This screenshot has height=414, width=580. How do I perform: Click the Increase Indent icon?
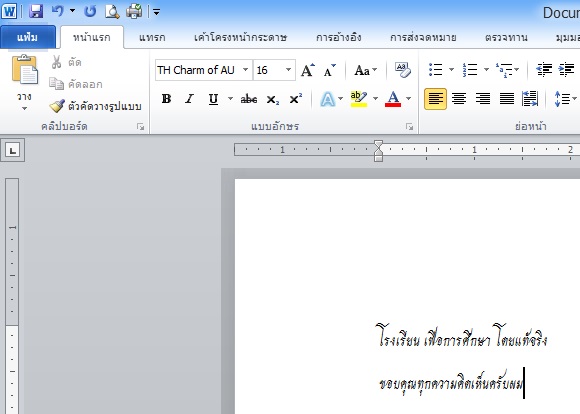tap(566, 69)
